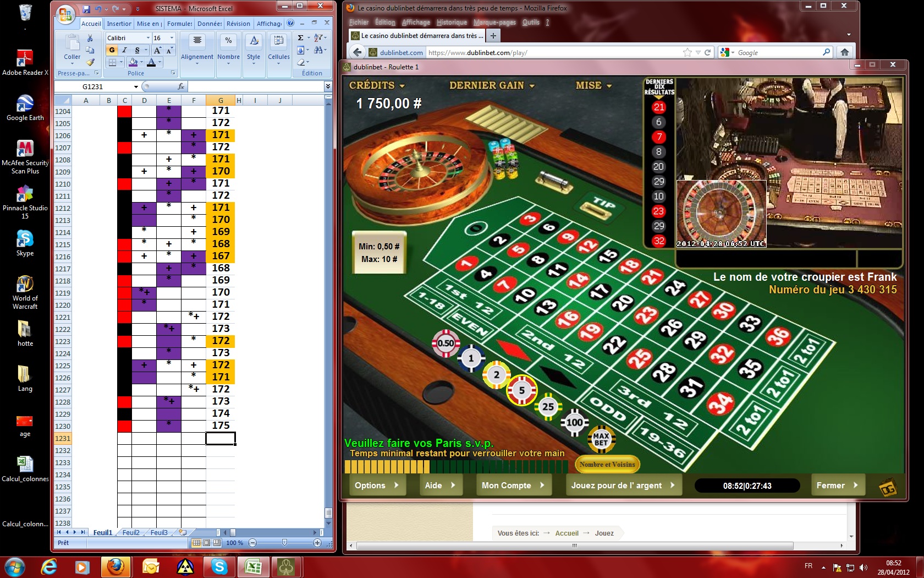Click the Format Painter brush icon
The height and width of the screenshot is (578, 924).
coord(90,62)
